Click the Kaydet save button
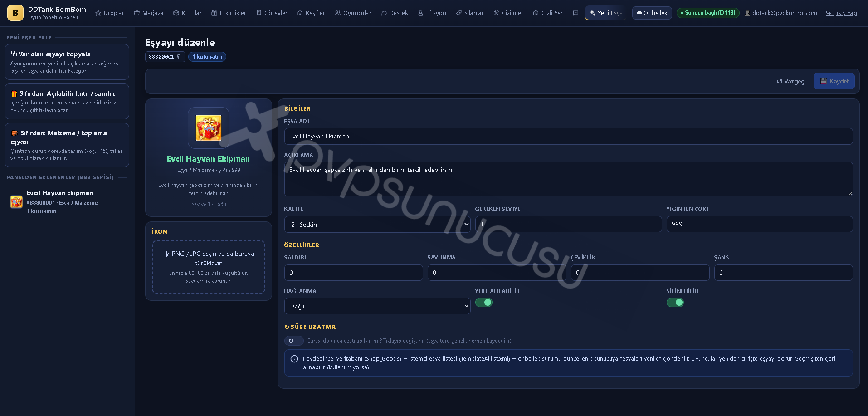868x416 pixels. click(834, 81)
